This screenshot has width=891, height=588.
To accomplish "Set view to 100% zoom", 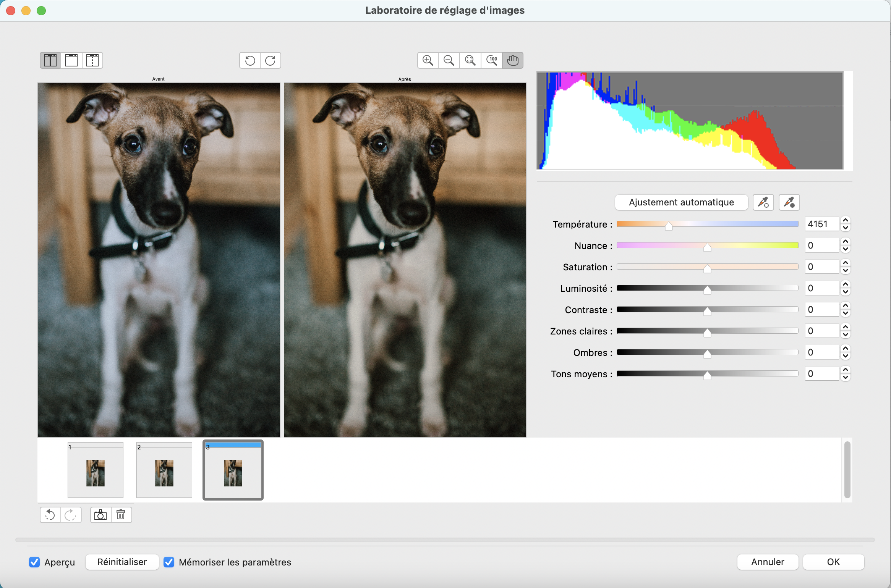I will tap(491, 60).
